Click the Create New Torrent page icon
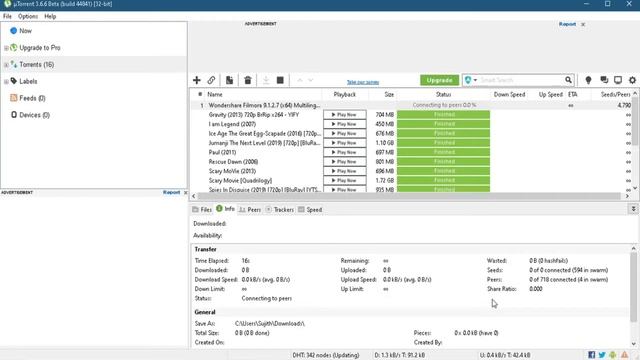This screenshot has width=640, height=360. pos(229,80)
